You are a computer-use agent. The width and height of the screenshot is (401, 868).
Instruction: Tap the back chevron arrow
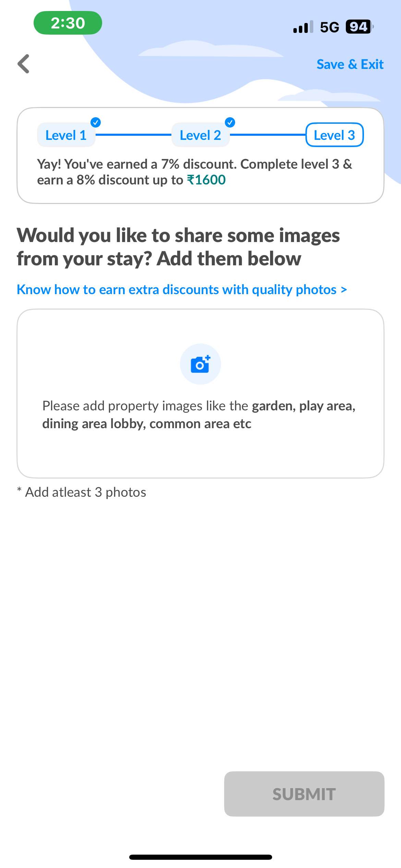click(x=23, y=64)
